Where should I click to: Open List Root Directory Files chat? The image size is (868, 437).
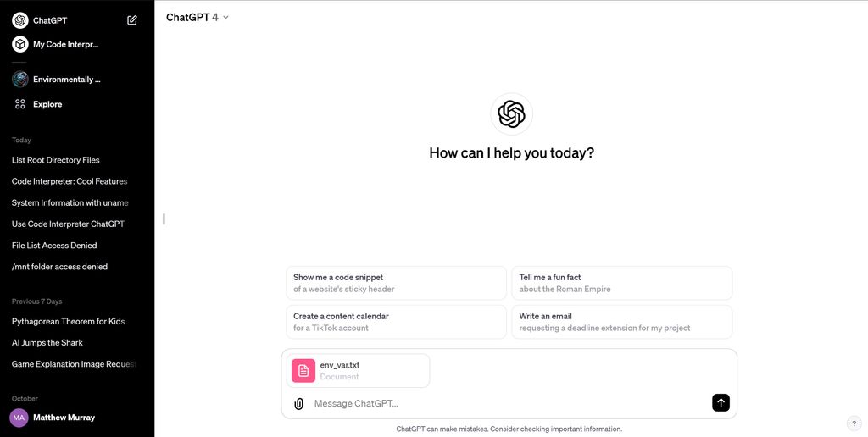(56, 160)
